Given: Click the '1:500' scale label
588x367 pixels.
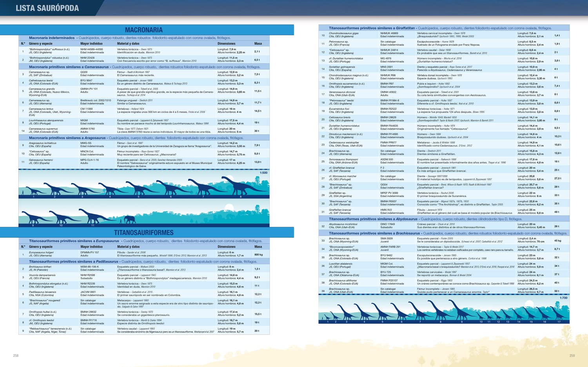Looking at the screenshot, I should tap(263, 173).
